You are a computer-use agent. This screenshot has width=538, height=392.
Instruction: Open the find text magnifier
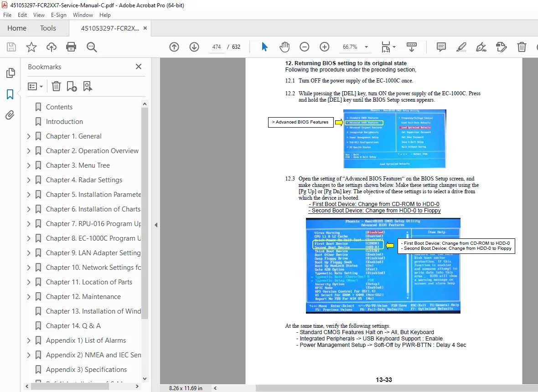coord(92,47)
